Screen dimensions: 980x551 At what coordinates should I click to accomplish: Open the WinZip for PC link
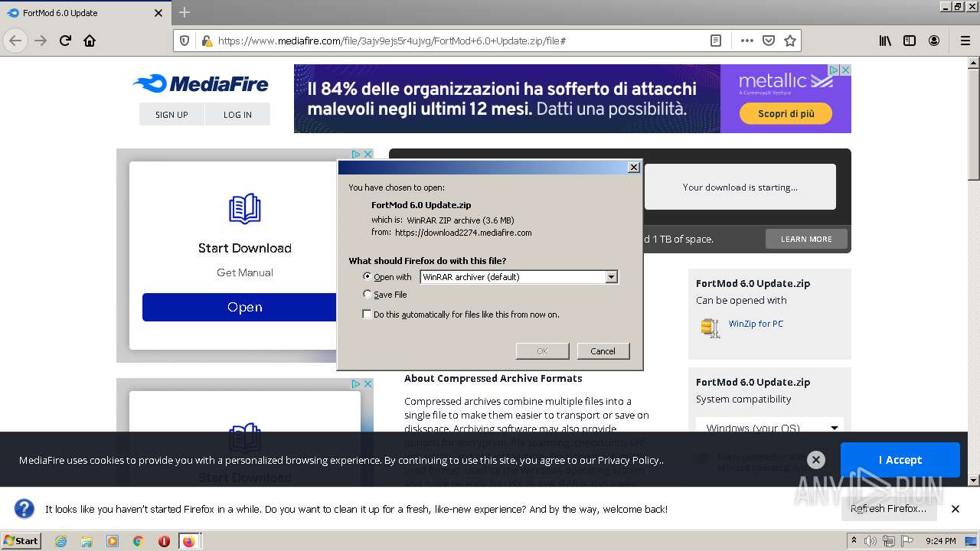(x=756, y=324)
